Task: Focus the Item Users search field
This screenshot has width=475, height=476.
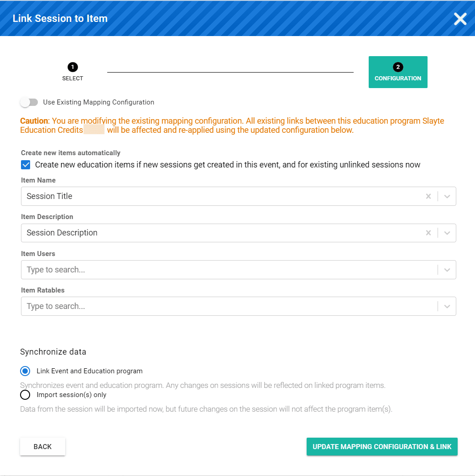Action: click(229, 270)
